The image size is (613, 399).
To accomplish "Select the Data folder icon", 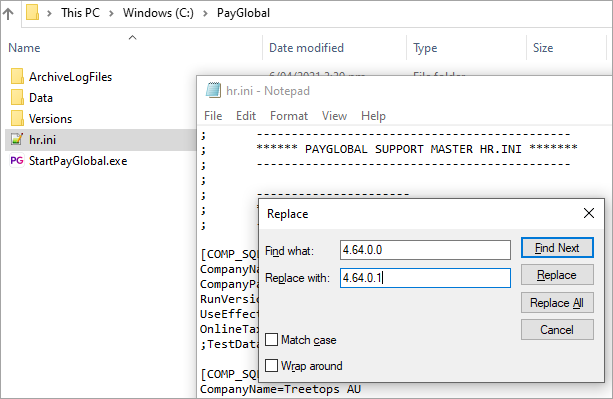I will pyautogui.click(x=17, y=98).
